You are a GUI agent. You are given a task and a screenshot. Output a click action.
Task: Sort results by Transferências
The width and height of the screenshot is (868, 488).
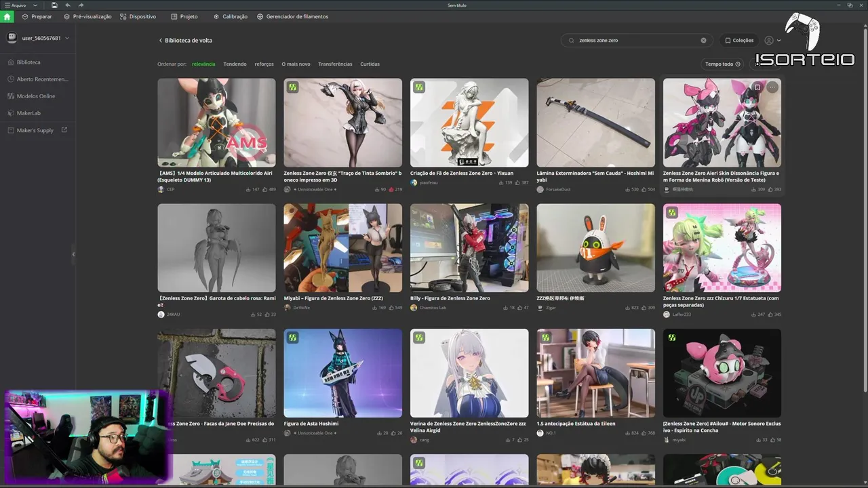(x=336, y=64)
